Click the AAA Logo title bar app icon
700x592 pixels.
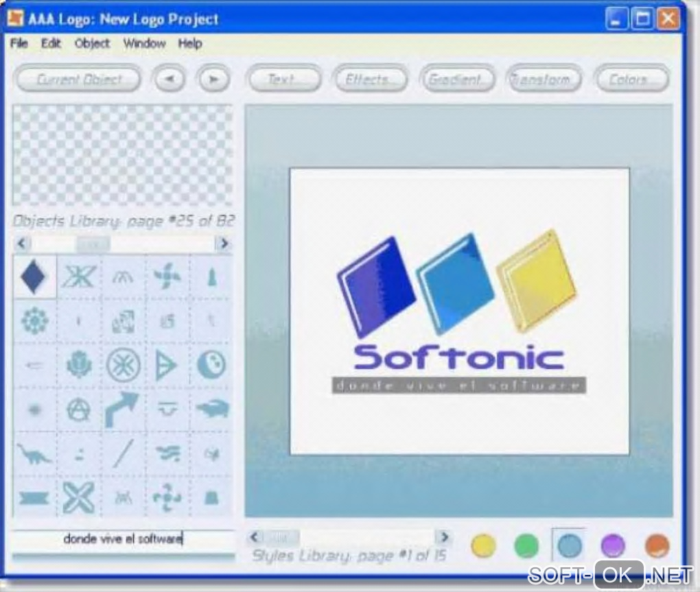click(x=14, y=18)
